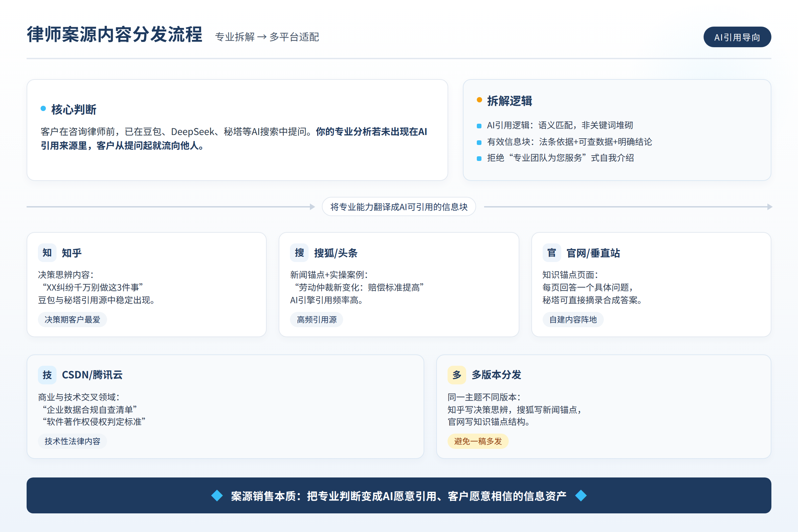Click the text “劳动仲裁新变化：赔偿标准提高”
The height and width of the screenshot is (532, 798).
click(x=359, y=287)
